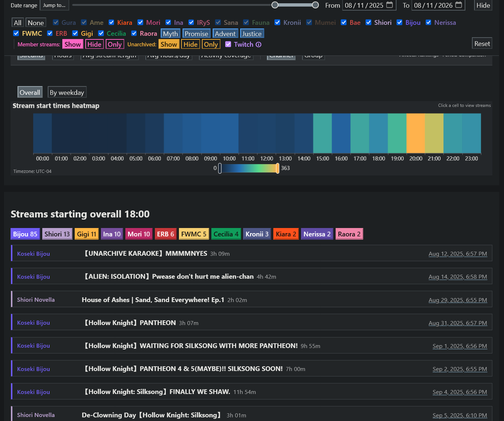Open the From date calendar picker icon
The height and width of the screenshot is (421, 504).
click(x=390, y=5)
